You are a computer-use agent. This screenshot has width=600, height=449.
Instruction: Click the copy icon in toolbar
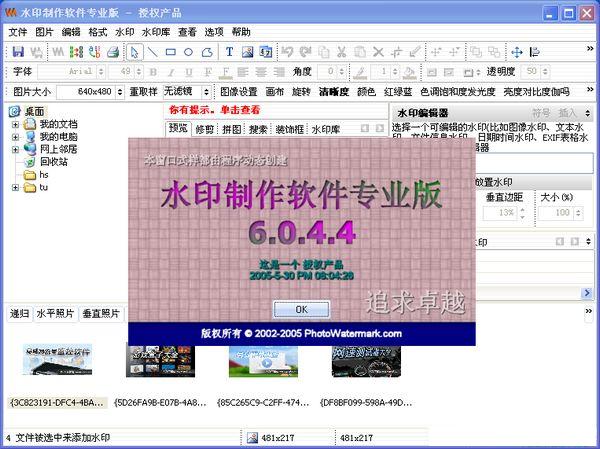[x=324, y=52]
